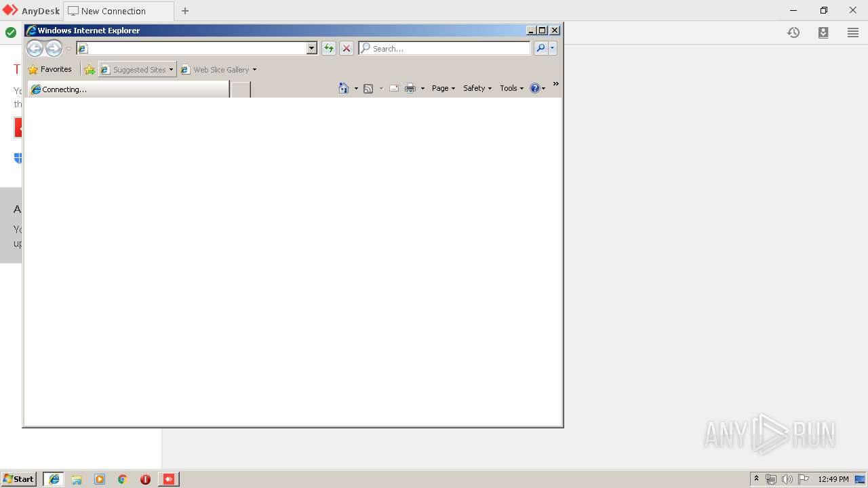Open the AnyDesk address book icon
868x488 pixels.
click(823, 33)
